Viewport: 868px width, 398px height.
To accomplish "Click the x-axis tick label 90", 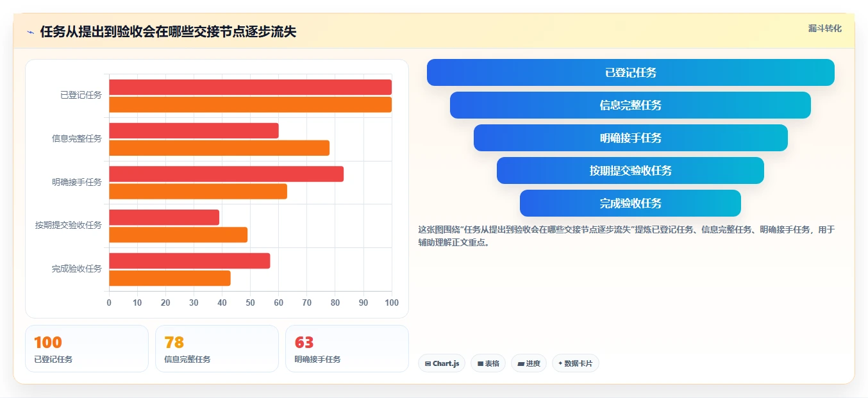I will (x=363, y=303).
